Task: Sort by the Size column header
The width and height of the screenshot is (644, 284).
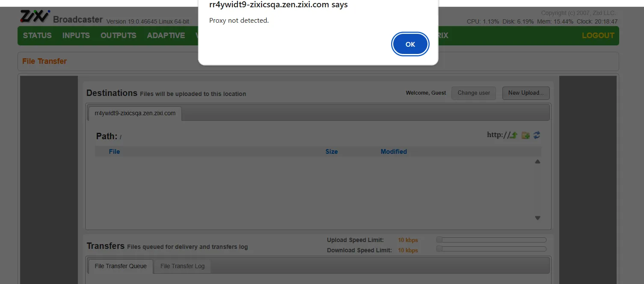Action: coord(332,152)
